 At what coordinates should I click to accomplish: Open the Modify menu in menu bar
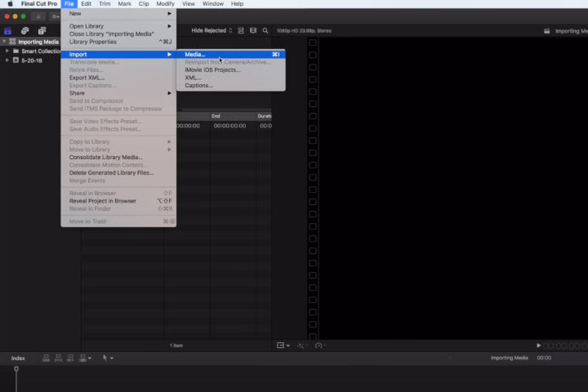[165, 4]
